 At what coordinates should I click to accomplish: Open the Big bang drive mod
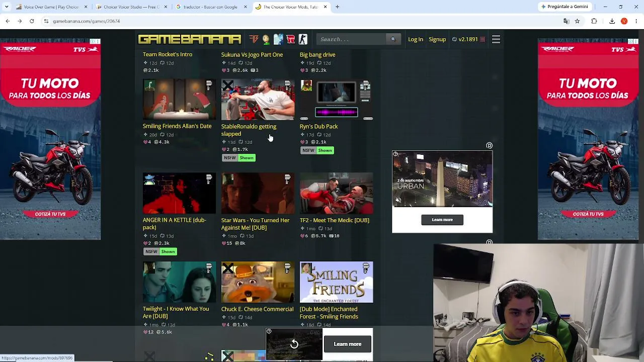pos(317,55)
